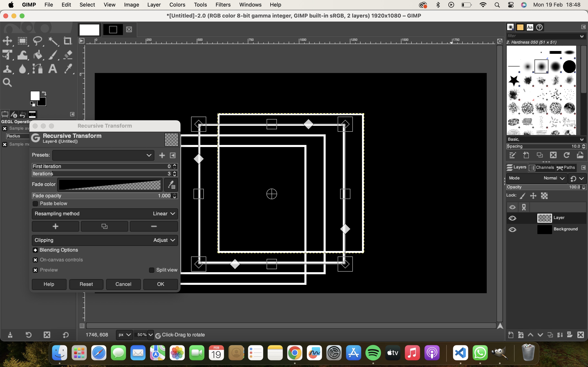Click Reset button in dialog
588x367 pixels.
tap(86, 284)
